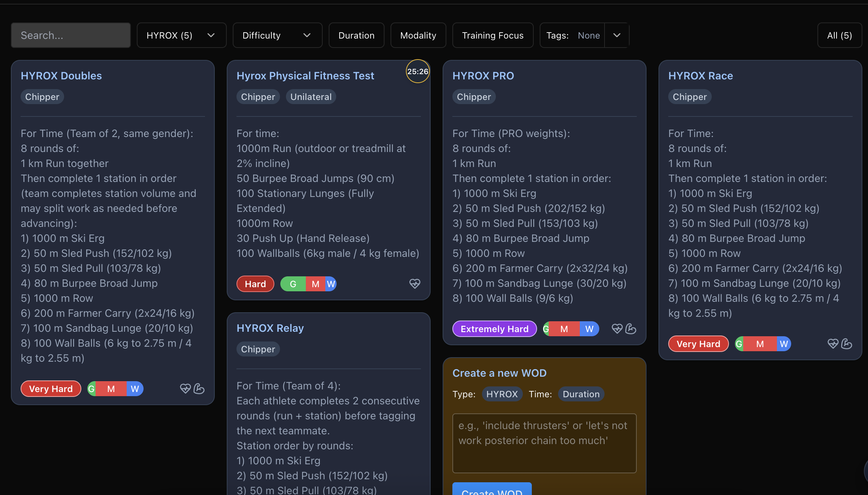Click the heart-pulse icon on HYROX PRO card
868x495 pixels.
pos(617,329)
